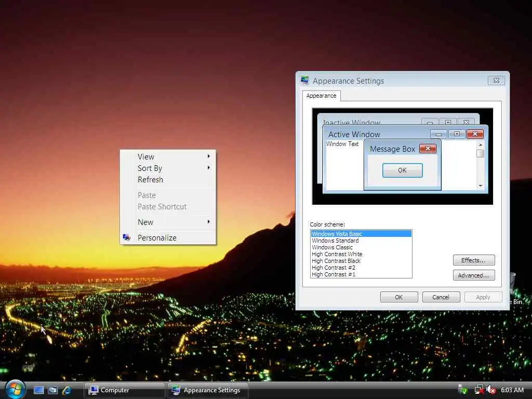Viewport: 532px width, 399px height.
Task: Open the View submenu in context menu
Action: (x=168, y=157)
